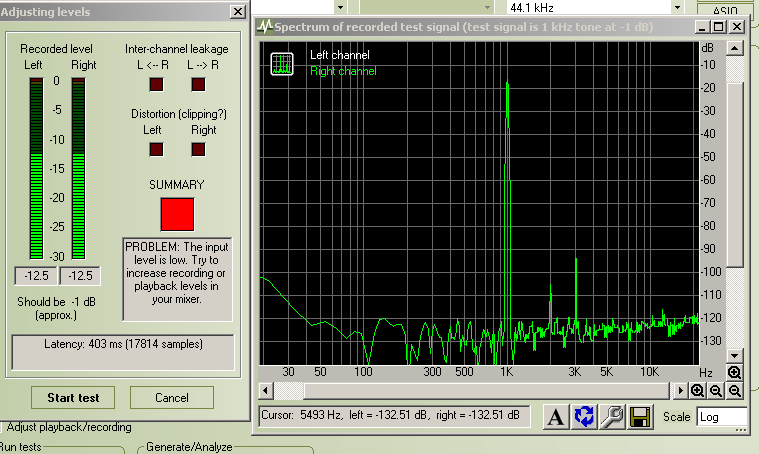
Task: Open settings with the wrench icon
Action: tap(612, 416)
